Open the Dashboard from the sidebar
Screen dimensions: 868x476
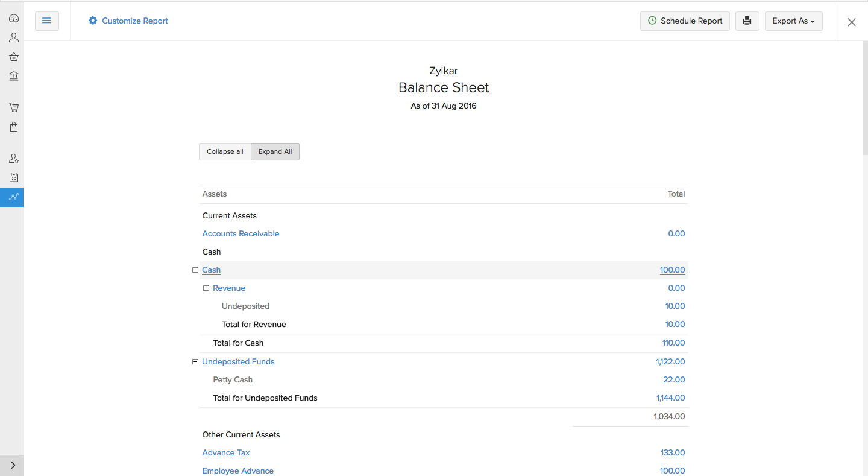[13, 19]
